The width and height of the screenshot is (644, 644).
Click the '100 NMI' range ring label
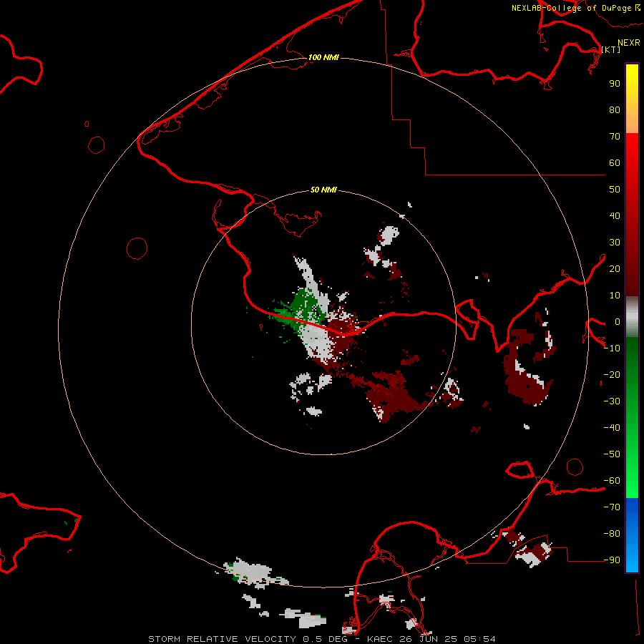(323, 57)
